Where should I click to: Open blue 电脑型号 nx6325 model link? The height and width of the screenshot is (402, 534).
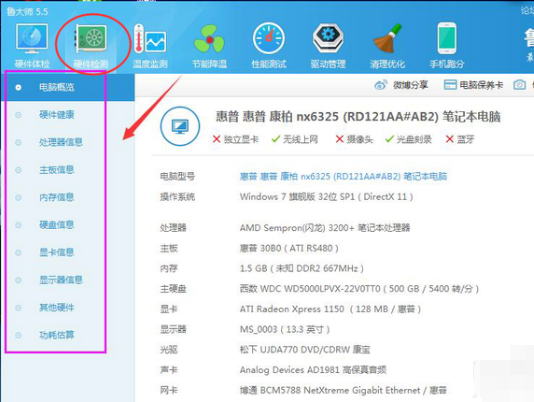tap(343, 176)
